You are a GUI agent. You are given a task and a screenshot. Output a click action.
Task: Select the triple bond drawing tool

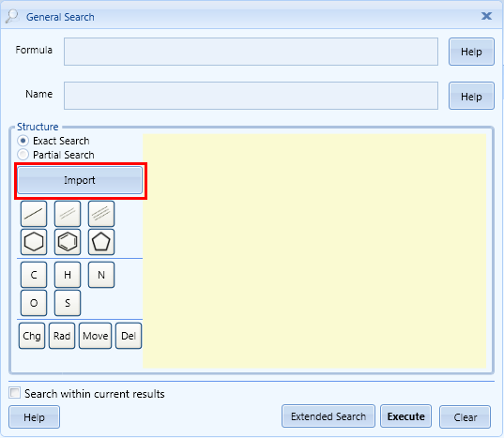(101, 214)
